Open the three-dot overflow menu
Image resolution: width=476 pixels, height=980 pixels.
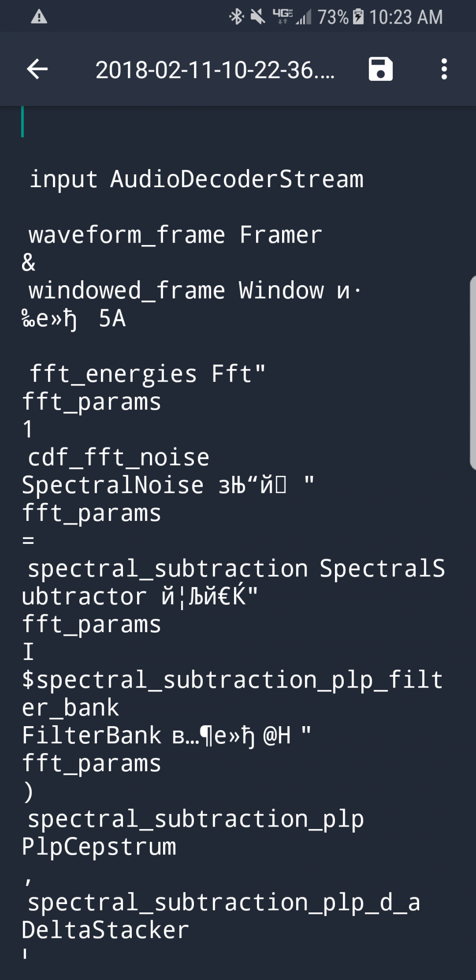click(x=444, y=69)
